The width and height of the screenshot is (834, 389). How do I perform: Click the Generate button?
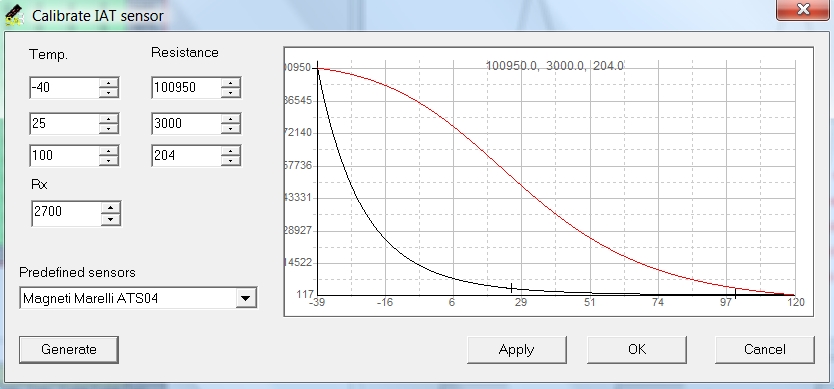(69, 350)
